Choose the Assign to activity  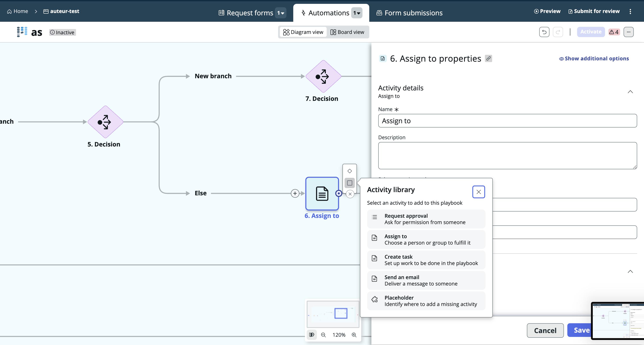(x=426, y=240)
